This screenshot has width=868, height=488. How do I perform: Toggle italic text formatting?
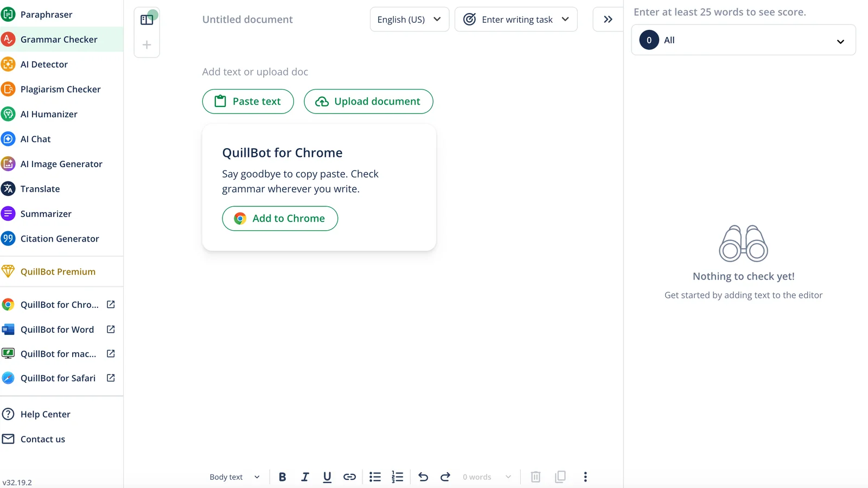pos(305,477)
